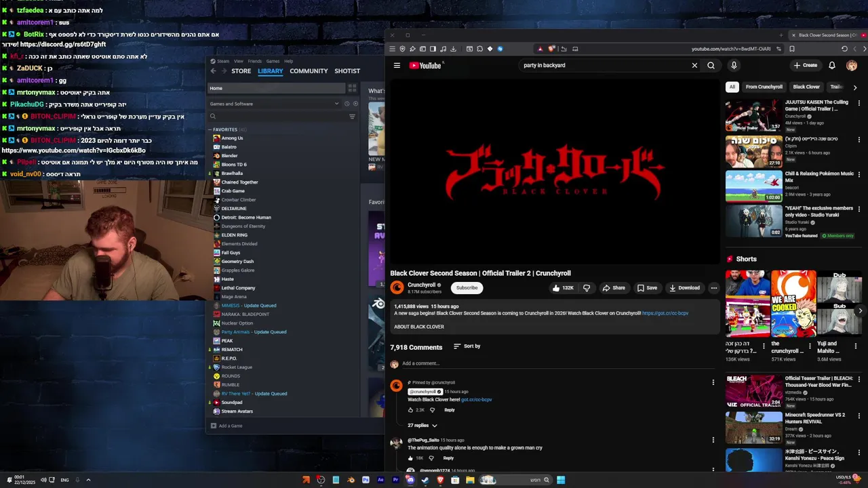This screenshot has width=868, height=488.
Task: Go back in the Steam window
Action: click(213, 71)
